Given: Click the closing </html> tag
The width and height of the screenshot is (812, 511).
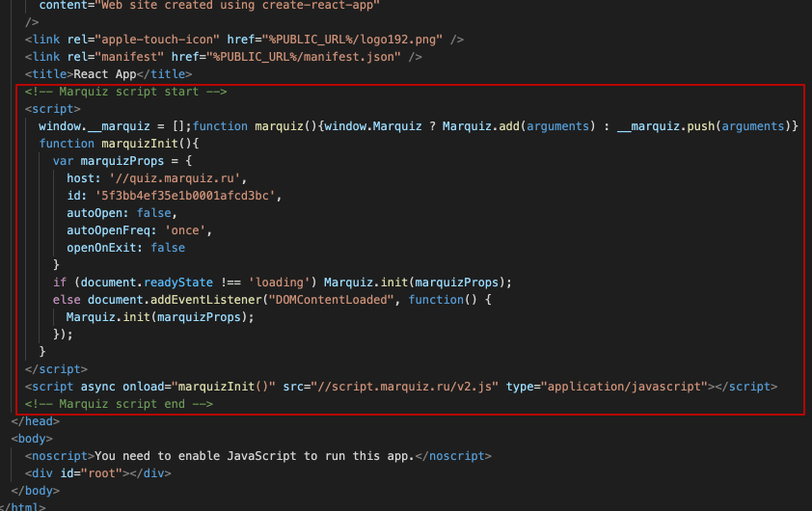Looking at the screenshot, I should (23, 506).
